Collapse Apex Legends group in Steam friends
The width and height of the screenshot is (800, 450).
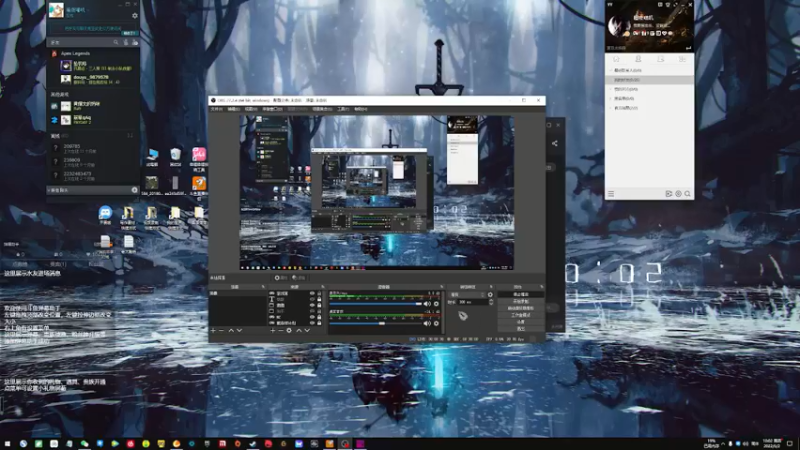point(75,53)
